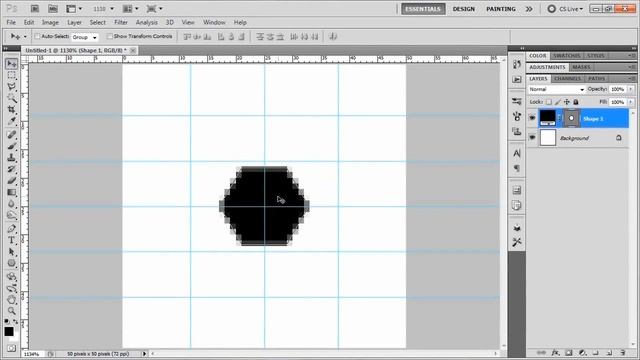Select the Rectangular Marquee tool
The width and height of the screenshot is (640, 360).
point(11,76)
